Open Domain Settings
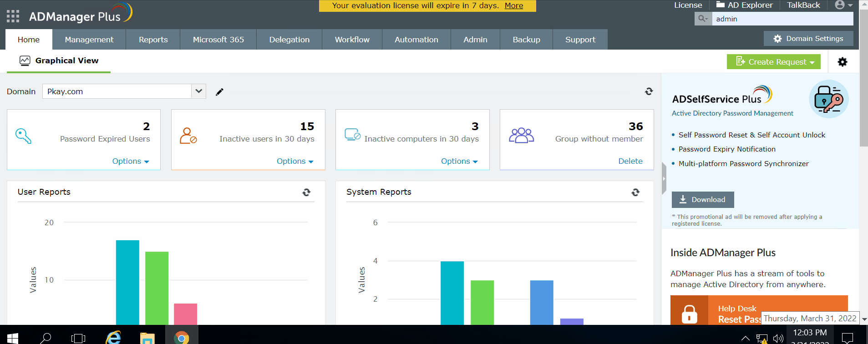The height and width of the screenshot is (344, 868). tap(808, 39)
